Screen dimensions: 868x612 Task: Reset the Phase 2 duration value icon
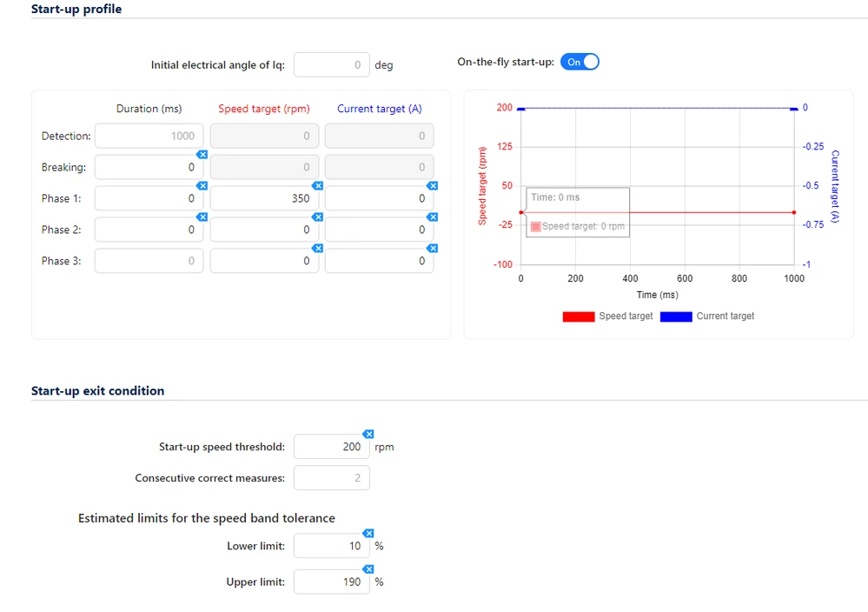click(x=202, y=217)
